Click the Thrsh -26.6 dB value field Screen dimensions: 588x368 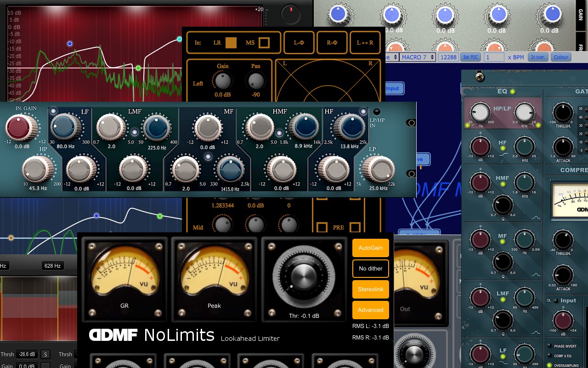coord(27,354)
